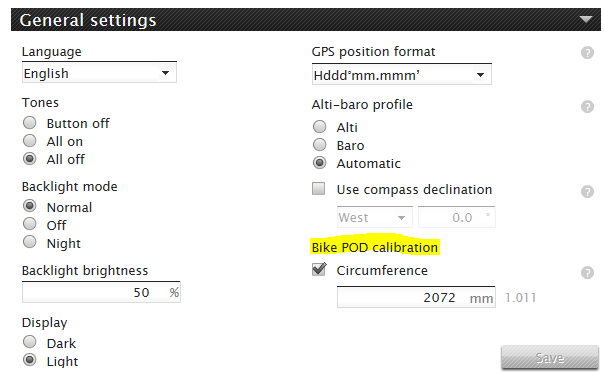This screenshot has width=604, height=382.
Task: Choose Night backlight mode
Action: [30, 242]
